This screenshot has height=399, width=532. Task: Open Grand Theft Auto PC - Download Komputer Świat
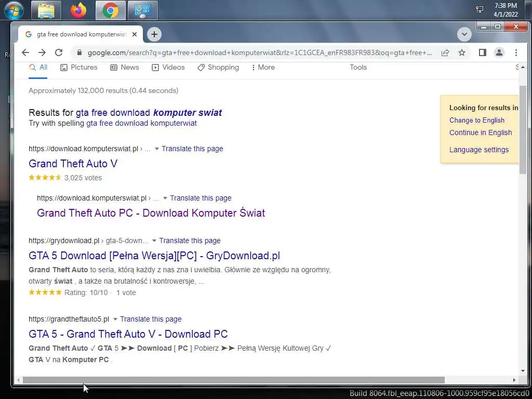151,213
